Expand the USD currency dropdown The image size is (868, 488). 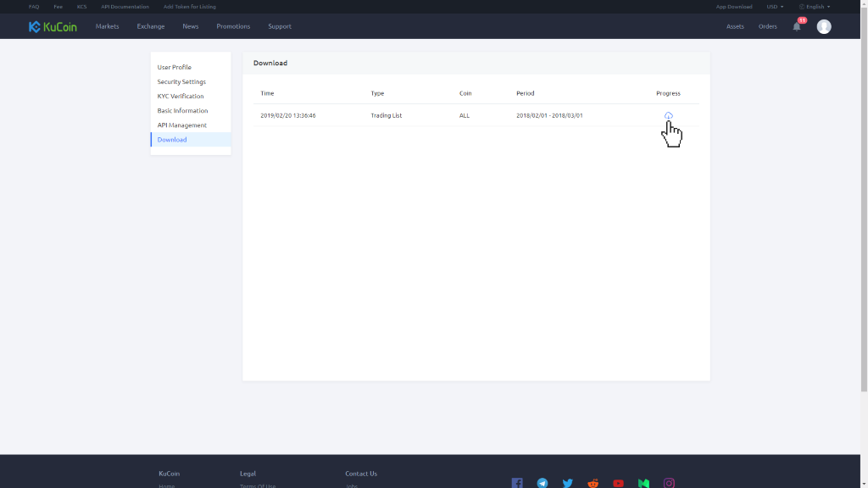point(775,7)
